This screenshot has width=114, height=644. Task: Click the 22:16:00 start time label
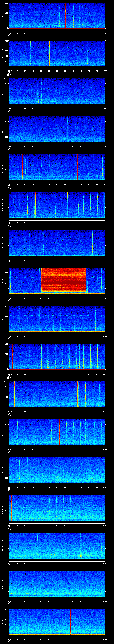(9, 601)
